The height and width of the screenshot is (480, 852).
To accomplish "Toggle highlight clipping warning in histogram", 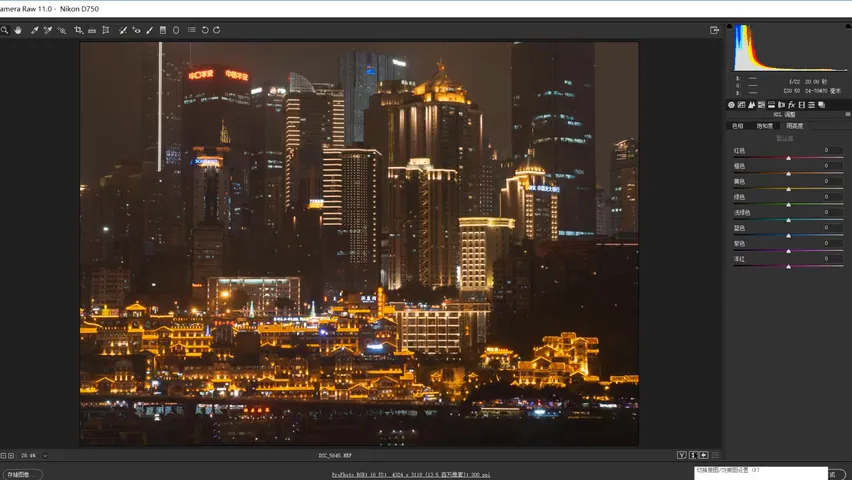I will pos(849,26).
